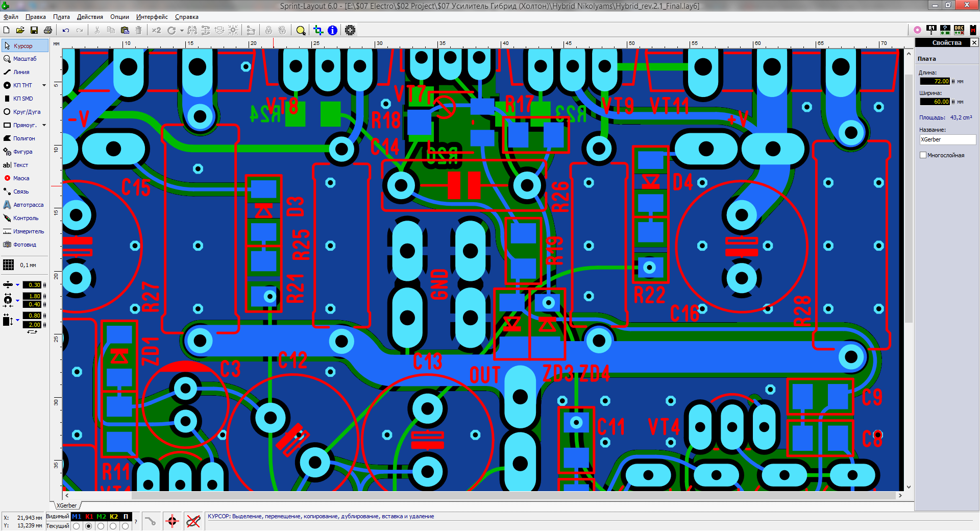
Task: Enable the Многослойная checkbox
Action: (x=923, y=155)
